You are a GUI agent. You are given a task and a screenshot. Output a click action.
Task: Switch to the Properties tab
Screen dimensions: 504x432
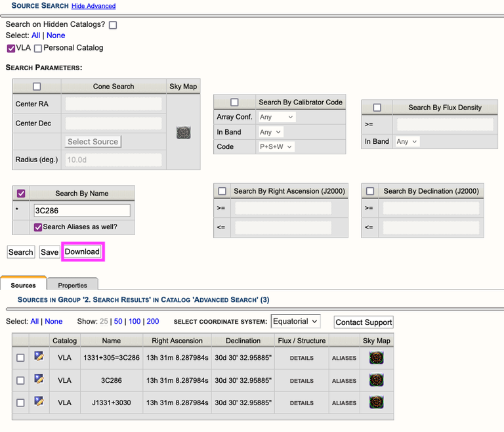[72, 285]
